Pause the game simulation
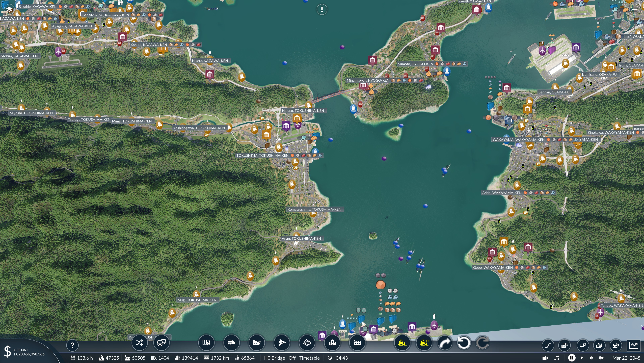644x363 pixels. click(x=572, y=358)
